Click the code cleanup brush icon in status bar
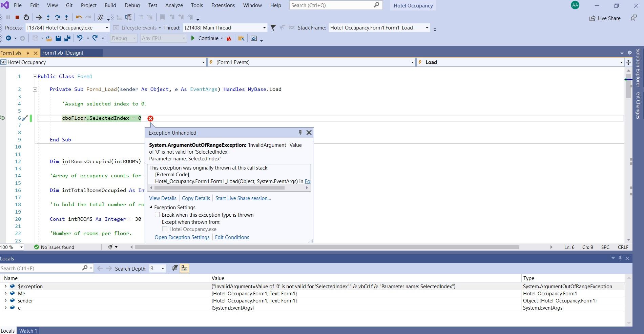 coord(110,247)
